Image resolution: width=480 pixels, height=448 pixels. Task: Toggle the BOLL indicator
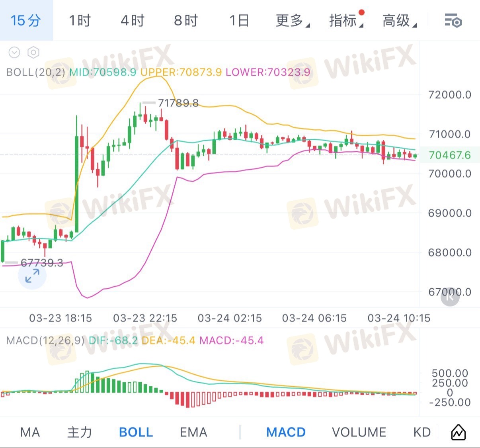[x=136, y=432]
